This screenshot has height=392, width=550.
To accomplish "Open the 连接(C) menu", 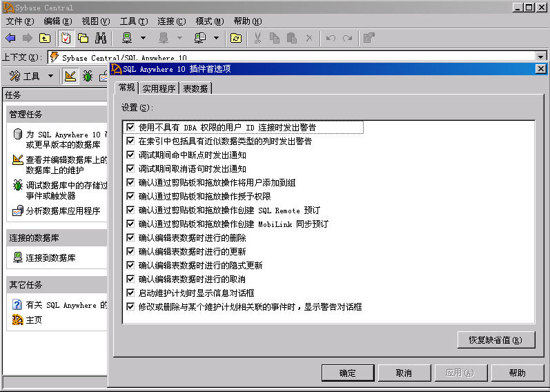I will [172, 21].
